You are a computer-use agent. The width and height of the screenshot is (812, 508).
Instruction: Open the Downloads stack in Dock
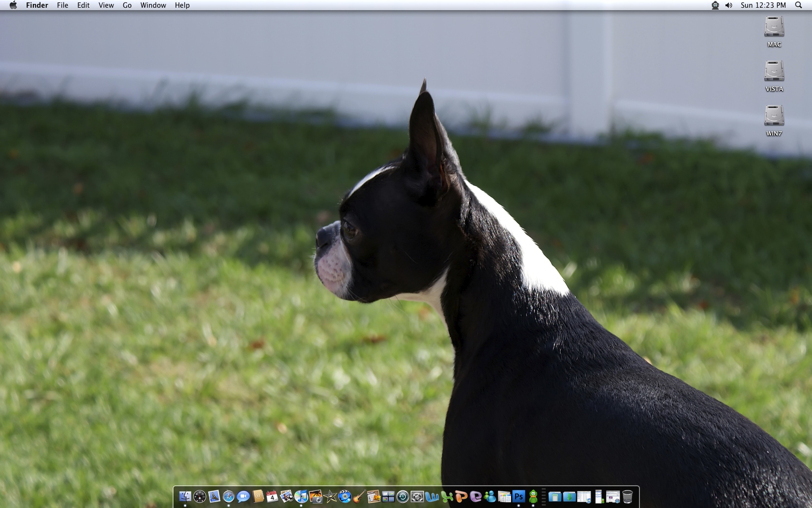569,496
